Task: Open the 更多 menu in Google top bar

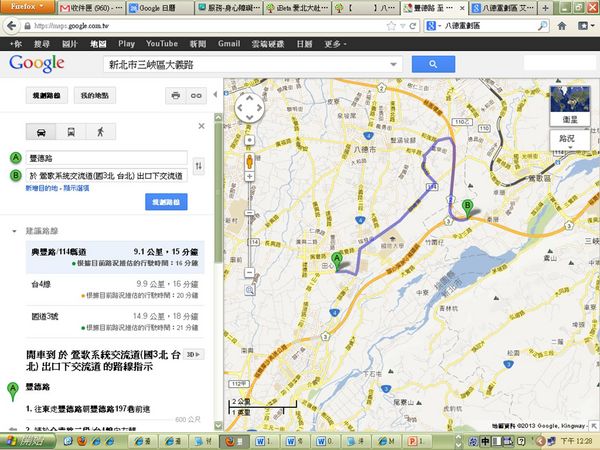Action: click(x=336, y=44)
